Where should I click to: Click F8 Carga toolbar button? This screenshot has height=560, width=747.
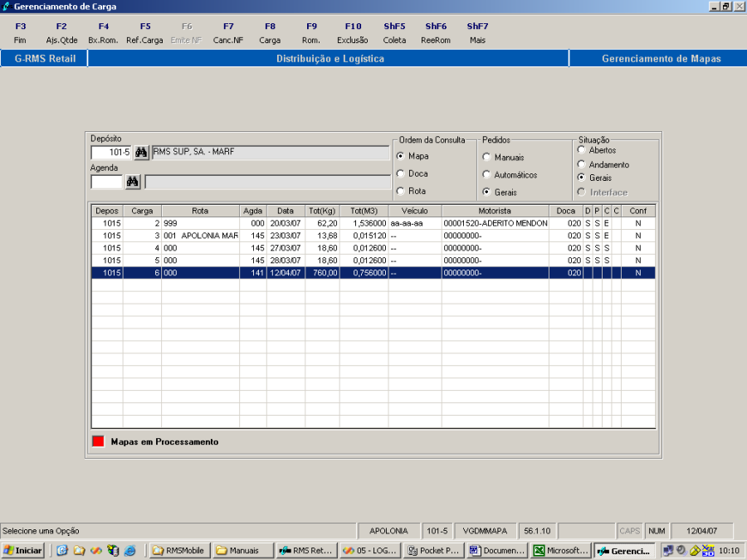coord(270,33)
